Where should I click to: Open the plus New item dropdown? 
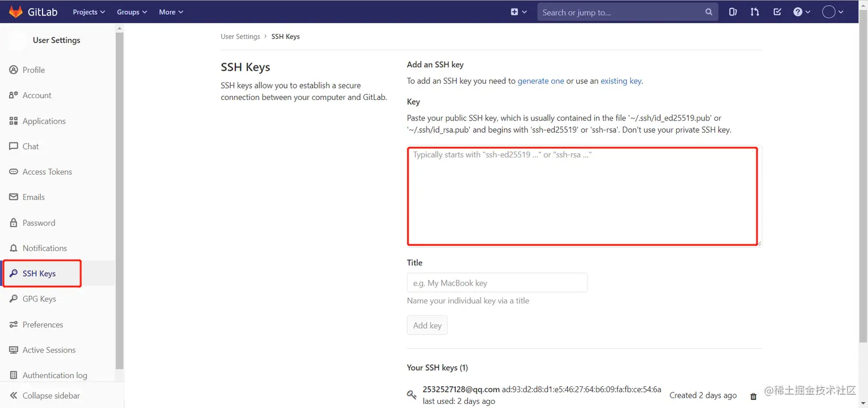(x=518, y=12)
